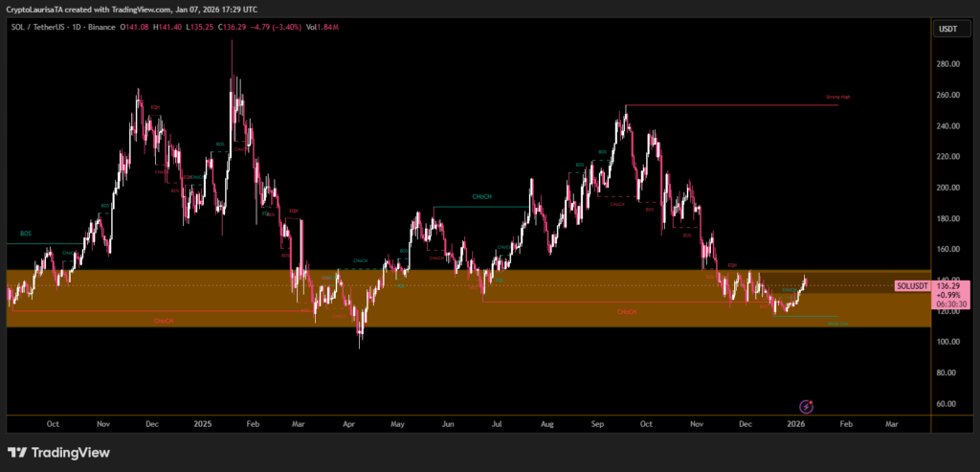The height and width of the screenshot is (472, 980).
Task: Select the Vol 1.84M volume readout
Action: 307,30
